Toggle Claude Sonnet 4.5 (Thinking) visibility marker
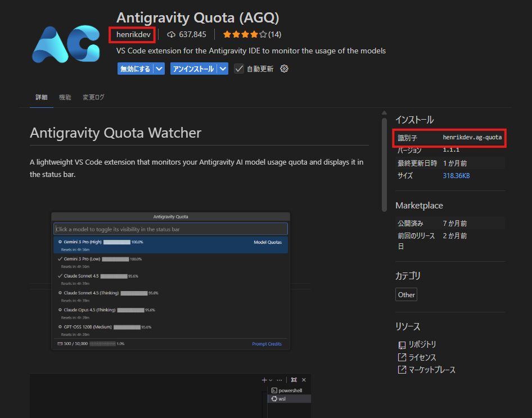Viewport: 532px width, 418px height. point(60,293)
